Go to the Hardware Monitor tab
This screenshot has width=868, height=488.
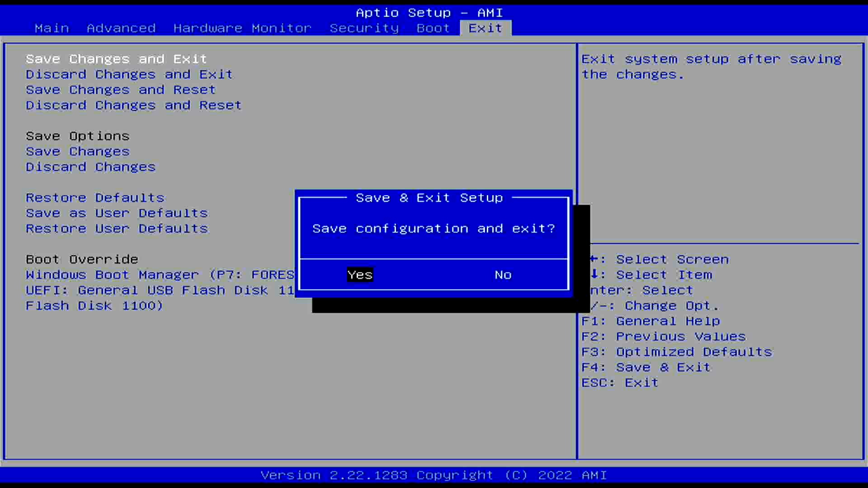click(x=242, y=28)
